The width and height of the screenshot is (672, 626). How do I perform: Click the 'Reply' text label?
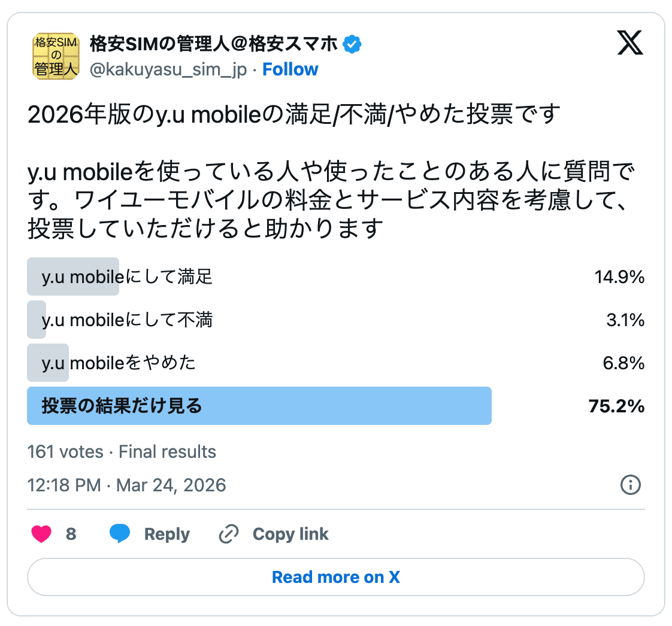[x=167, y=534]
